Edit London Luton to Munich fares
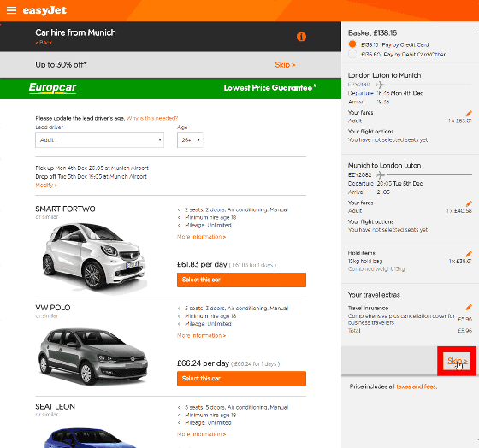The height and width of the screenshot is (448, 479). click(469, 114)
